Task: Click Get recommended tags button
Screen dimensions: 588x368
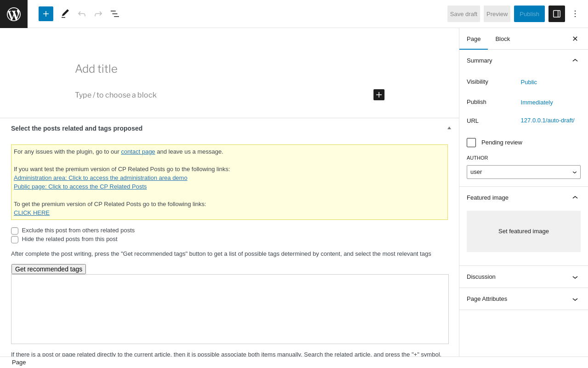Action: pyautogui.click(x=49, y=269)
